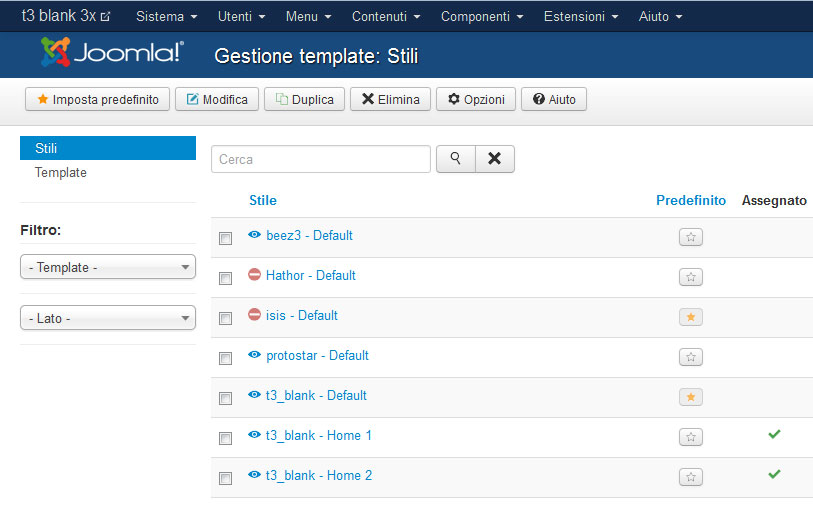Switch to the Template sidebar tab
Viewport: 813px width, 509px height.
tap(61, 173)
